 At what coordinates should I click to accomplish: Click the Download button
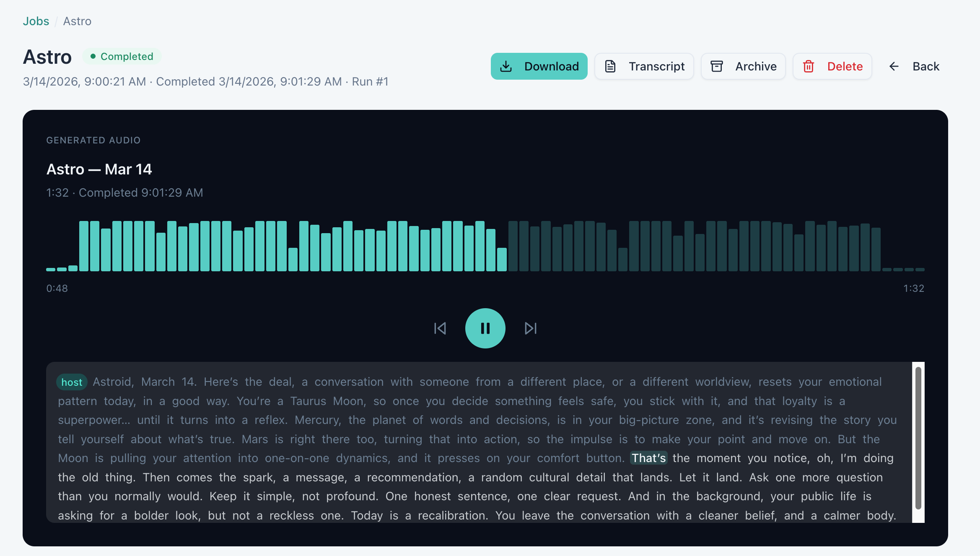tap(539, 66)
